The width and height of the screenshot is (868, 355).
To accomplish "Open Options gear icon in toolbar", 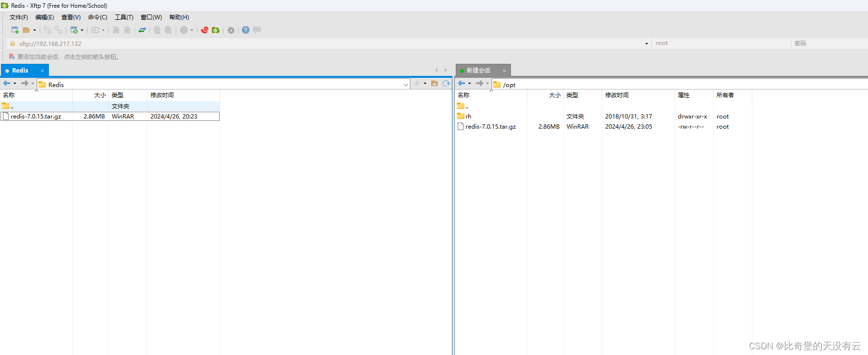I will click(231, 30).
